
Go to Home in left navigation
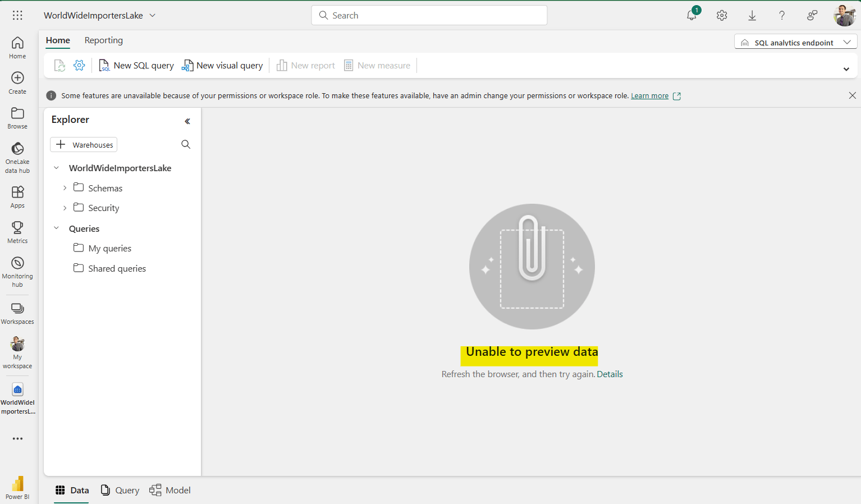coord(17,48)
